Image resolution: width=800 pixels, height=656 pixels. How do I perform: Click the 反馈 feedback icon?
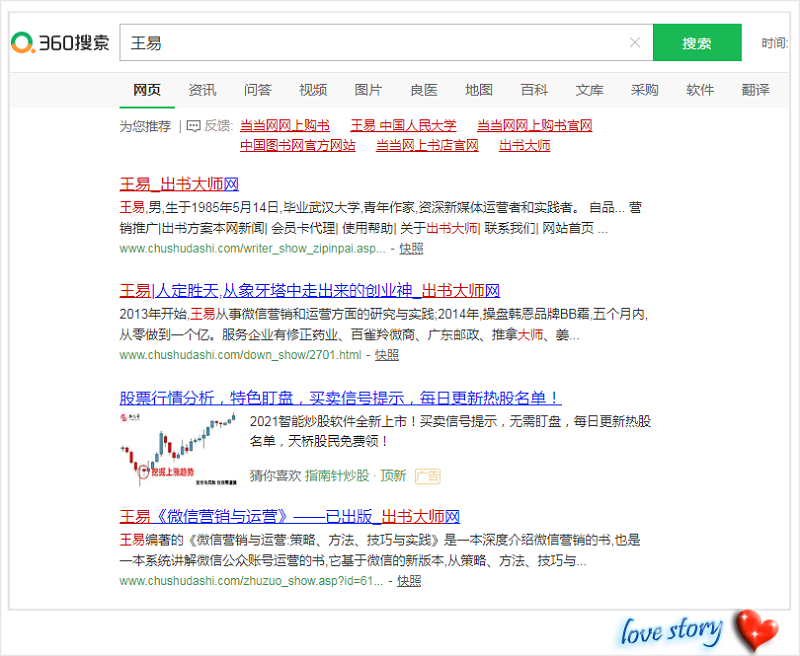pyautogui.click(x=192, y=126)
